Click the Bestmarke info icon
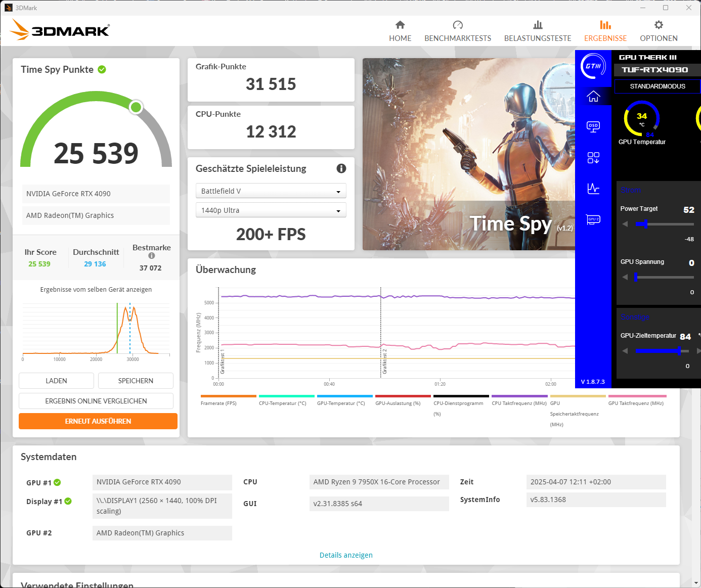 151,256
